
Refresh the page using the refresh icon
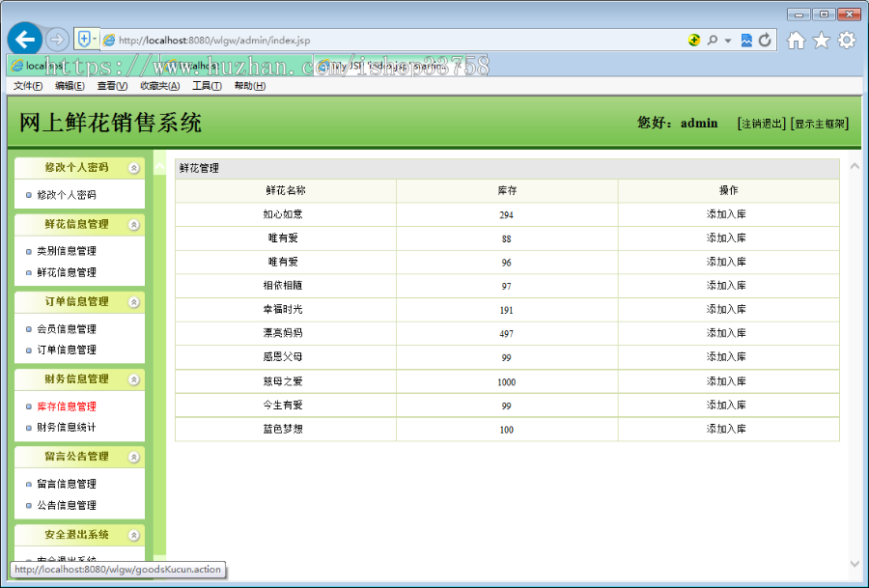coord(766,40)
